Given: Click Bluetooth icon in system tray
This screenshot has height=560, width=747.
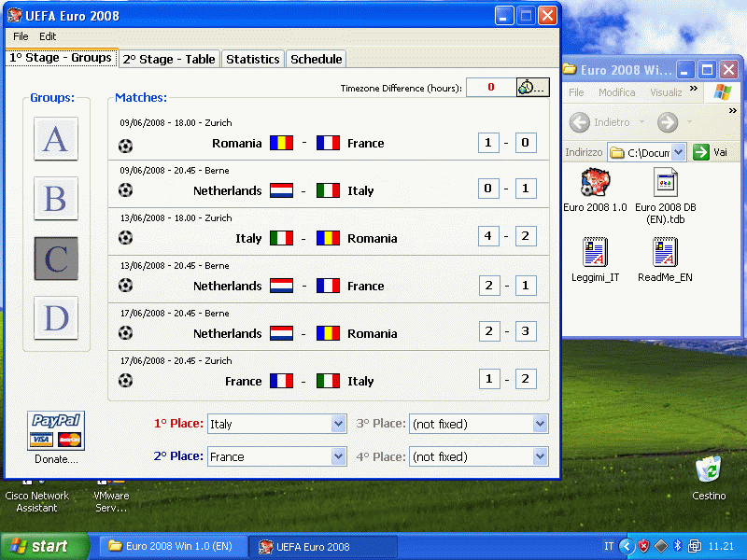Looking at the screenshot, I should point(678,545).
